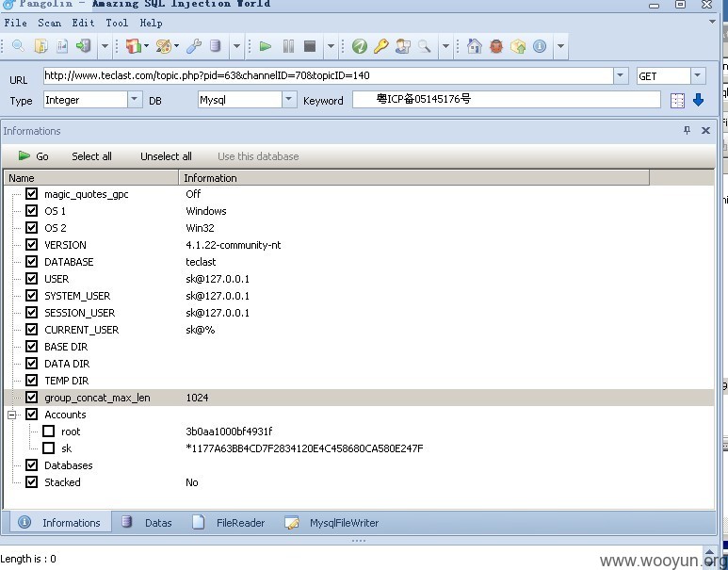
Task: Click the greyed search magnifier icon
Action: pyautogui.click(x=425, y=46)
